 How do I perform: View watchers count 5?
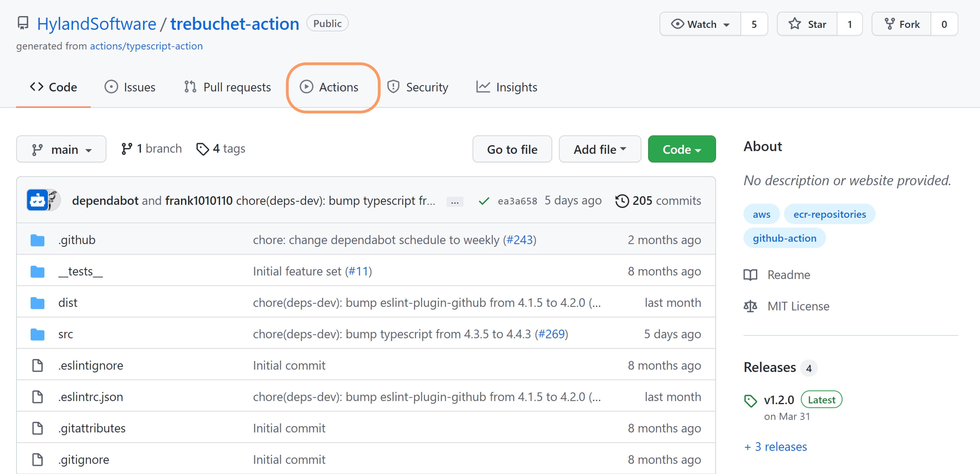click(754, 24)
